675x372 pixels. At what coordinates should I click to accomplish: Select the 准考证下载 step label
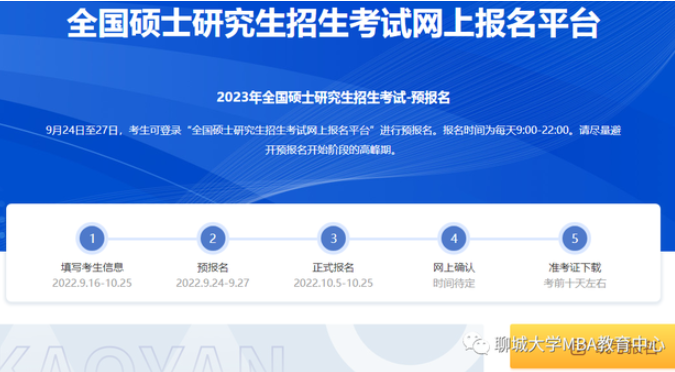tap(575, 267)
